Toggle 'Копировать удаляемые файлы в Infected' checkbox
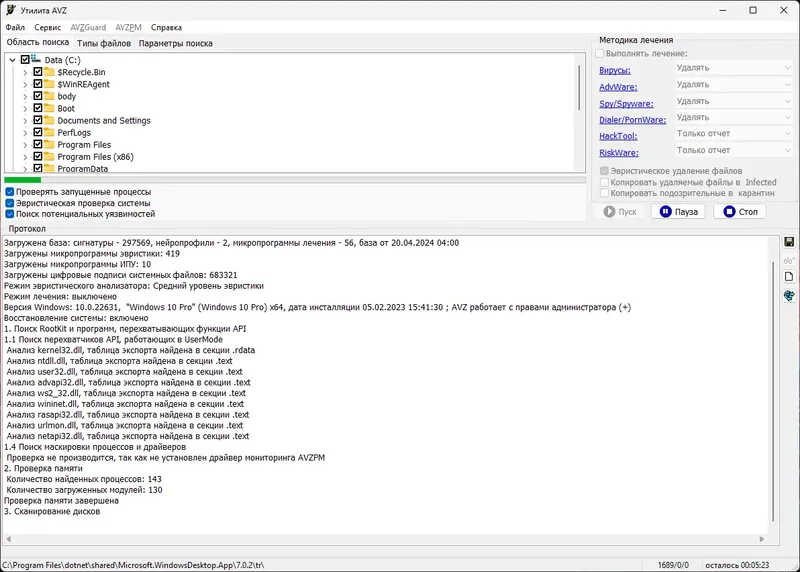The image size is (800, 572). point(605,182)
